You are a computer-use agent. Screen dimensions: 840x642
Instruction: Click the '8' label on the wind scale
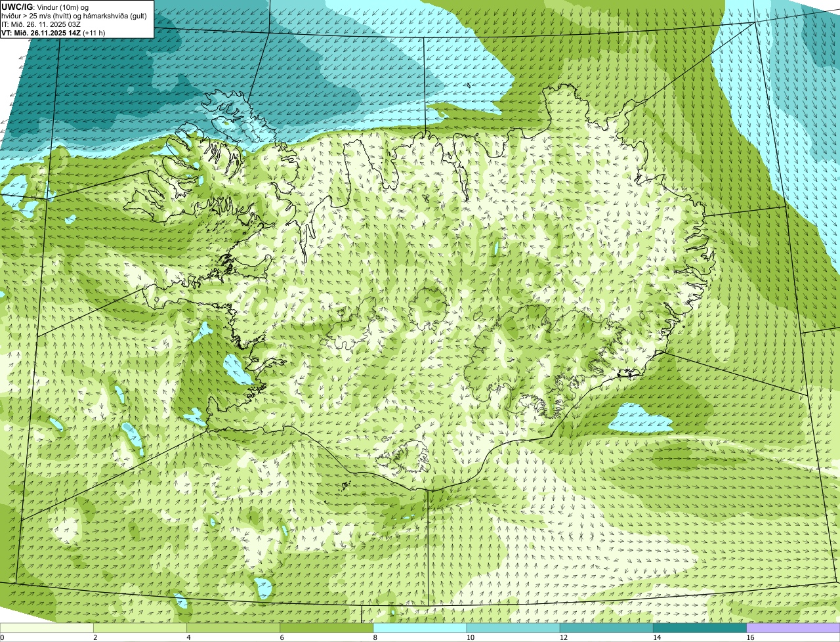coord(375,637)
